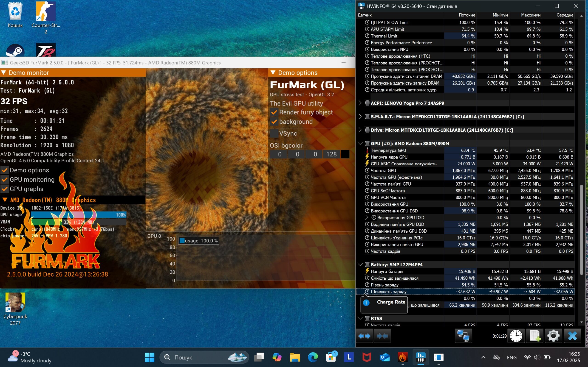Collapse the GPU AMD Radeon 880M/890M group
The height and width of the screenshot is (367, 588).
point(360,143)
